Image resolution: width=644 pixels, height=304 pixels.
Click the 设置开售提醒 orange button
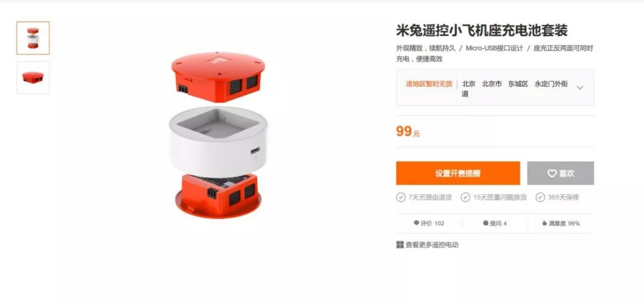click(x=458, y=173)
